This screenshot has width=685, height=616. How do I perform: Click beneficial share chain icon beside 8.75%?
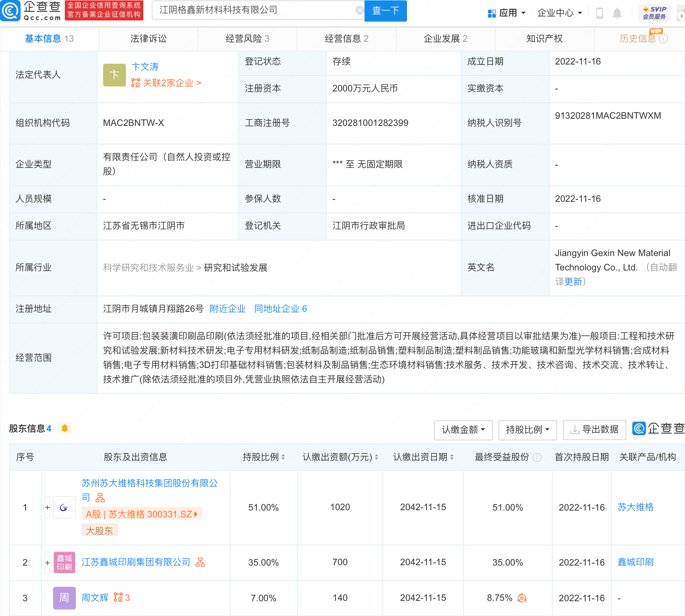click(522, 598)
